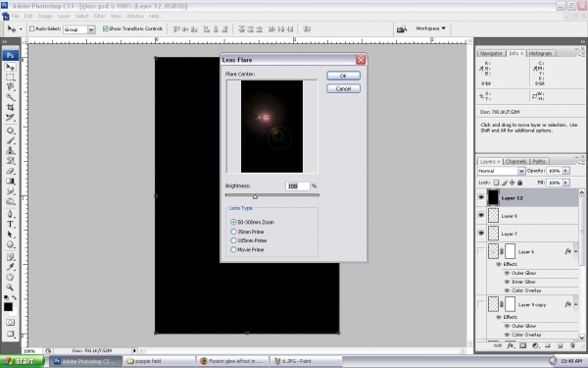Select the Eyedropper tool
588x368 pixels.
(x=10, y=267)
